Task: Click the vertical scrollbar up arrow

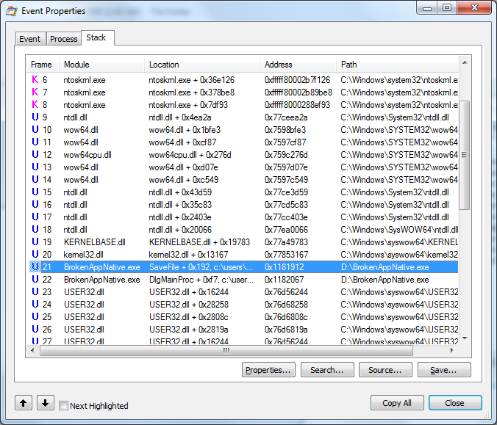Action: point(465,62)
